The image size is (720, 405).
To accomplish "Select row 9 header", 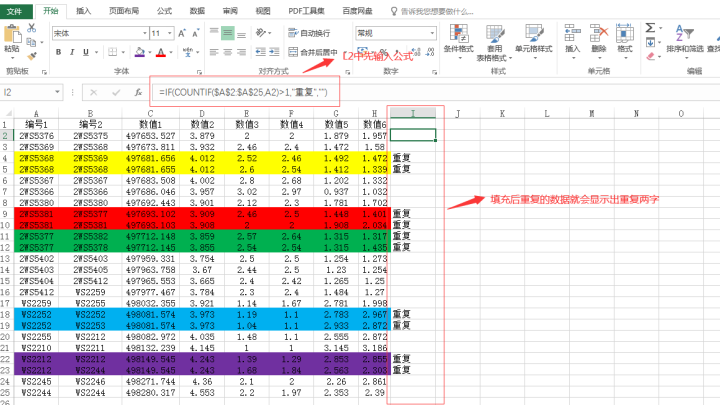I will pos(6,214).
